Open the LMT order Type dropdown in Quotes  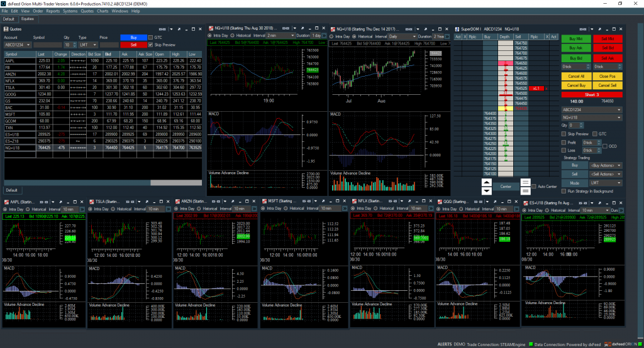coord(88,45)
